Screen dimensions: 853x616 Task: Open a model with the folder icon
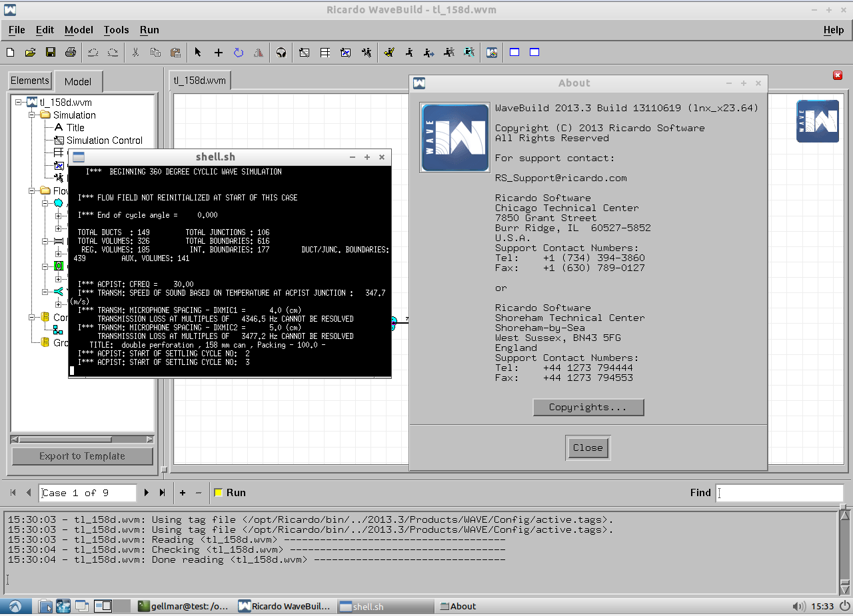pyautogui.click(x=30, y=52)
